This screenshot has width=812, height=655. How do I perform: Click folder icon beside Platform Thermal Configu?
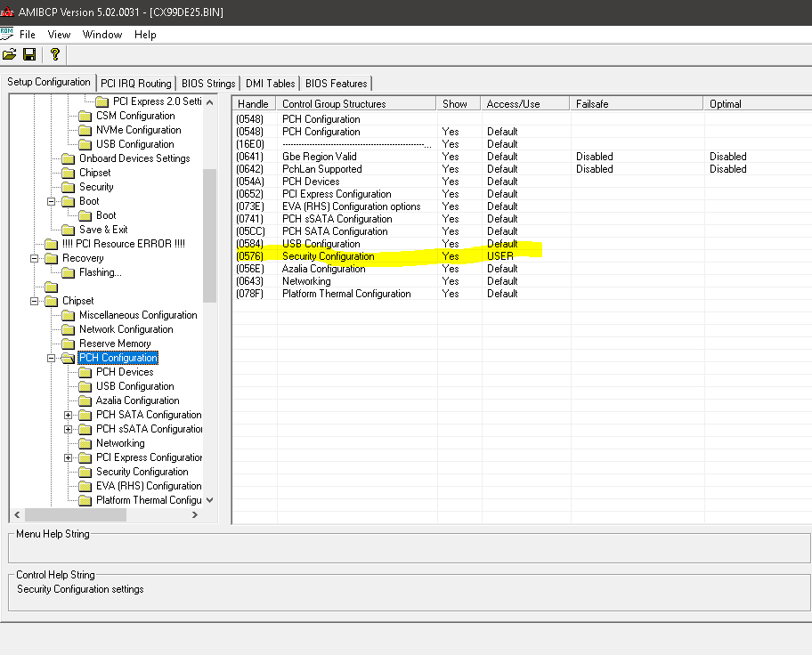point(85,501)
